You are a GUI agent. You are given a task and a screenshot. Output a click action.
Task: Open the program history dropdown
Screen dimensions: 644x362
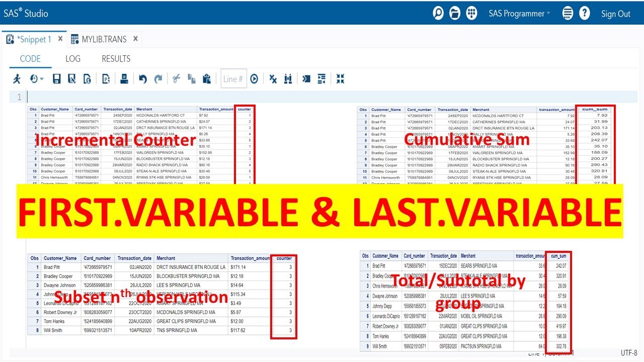pyautogui.click(x=37, y=79)
